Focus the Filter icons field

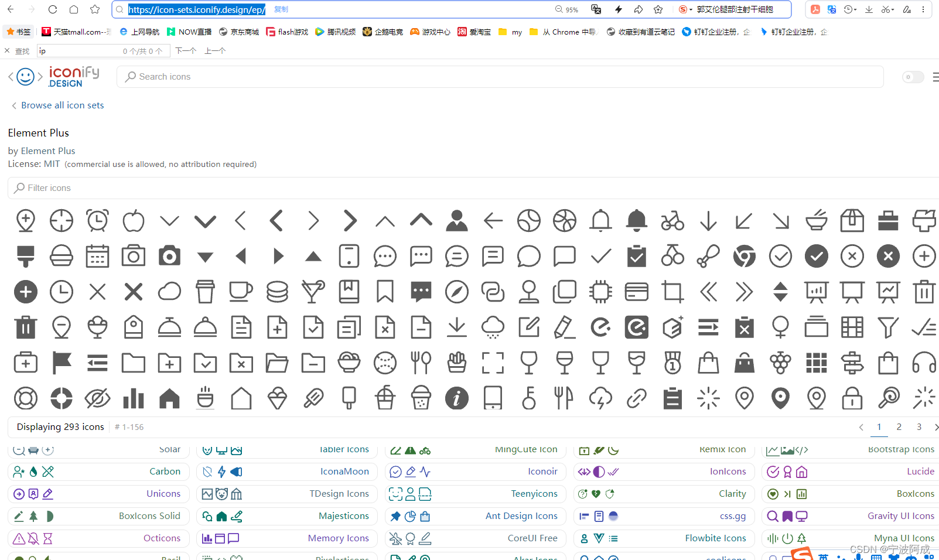pos(473,188)
